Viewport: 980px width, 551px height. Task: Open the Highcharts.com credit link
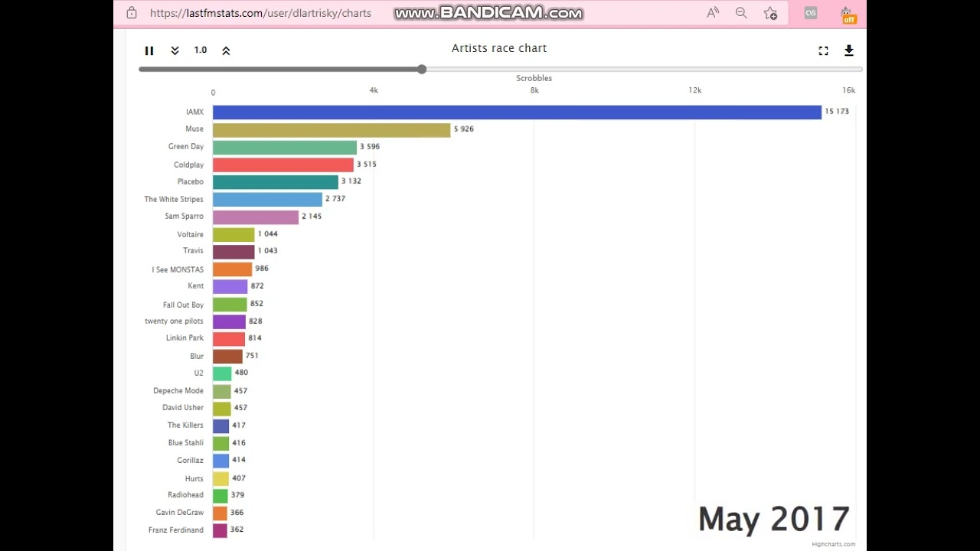pyautogui.click(x=834, y=544)
